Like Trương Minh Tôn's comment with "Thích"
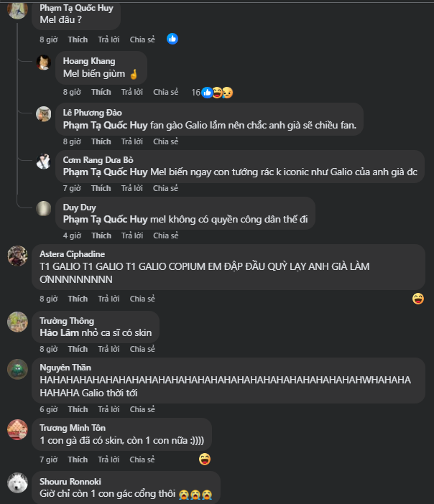 78,459
